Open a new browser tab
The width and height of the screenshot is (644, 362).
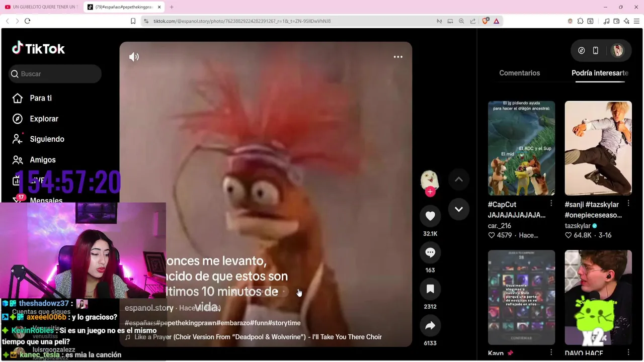point(172,7)
